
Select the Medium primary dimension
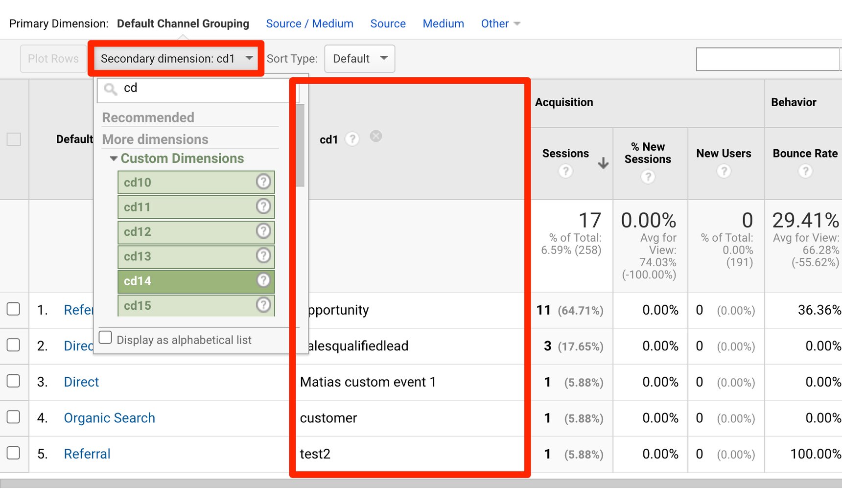[443, 23]
